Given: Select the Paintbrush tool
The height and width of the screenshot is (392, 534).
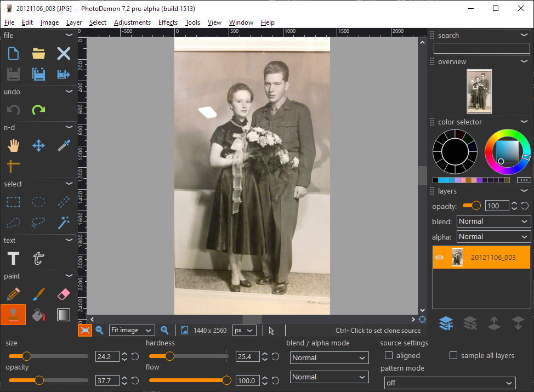Looking at the screenshot, I should click(38, 294).
